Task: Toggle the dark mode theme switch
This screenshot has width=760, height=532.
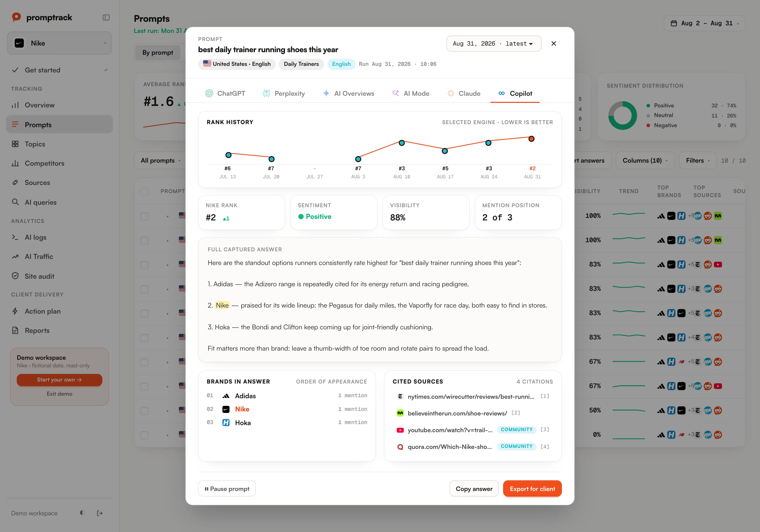Action: click(82, 513)
